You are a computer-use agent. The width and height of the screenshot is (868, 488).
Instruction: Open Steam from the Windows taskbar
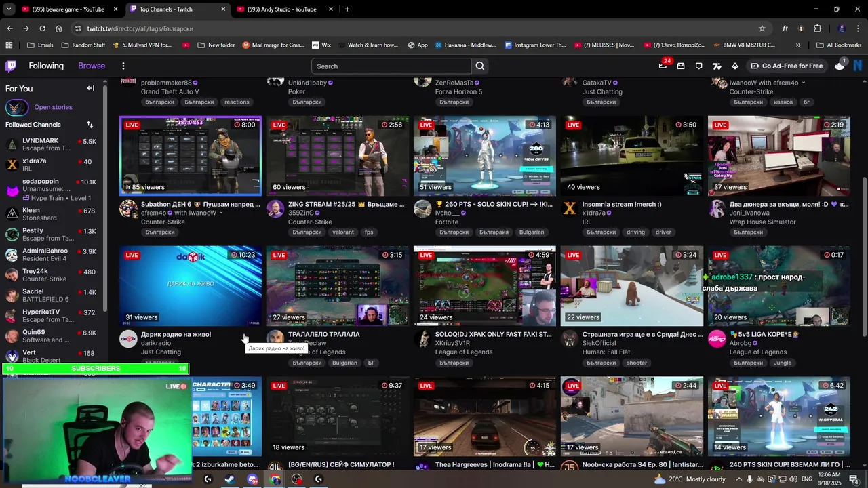pos(230,479)
